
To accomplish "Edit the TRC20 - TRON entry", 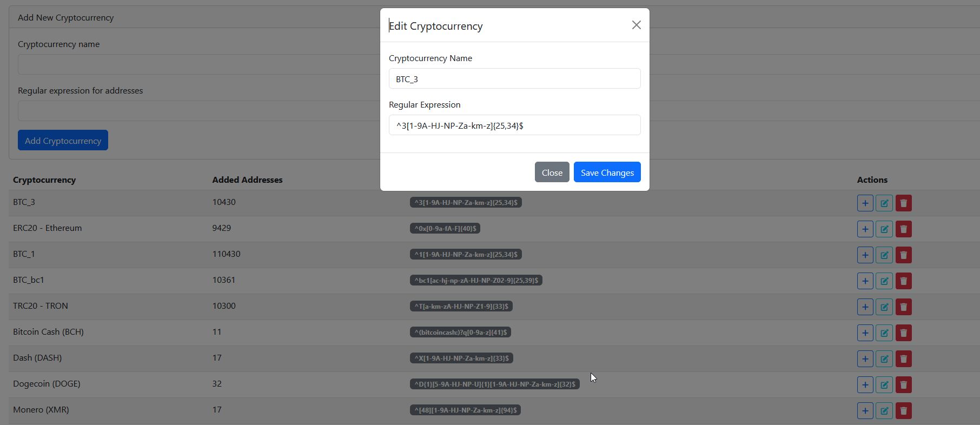I will tap(884, 307).
